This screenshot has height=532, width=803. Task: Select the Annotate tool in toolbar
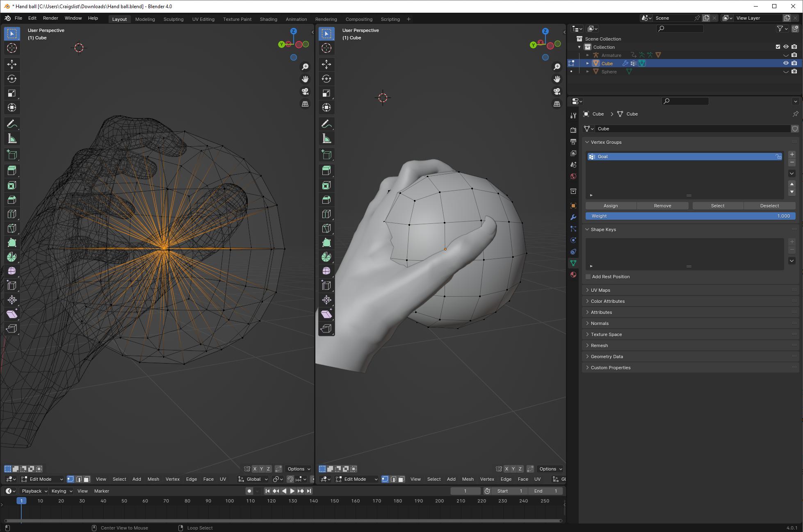[x=12, y=123]
